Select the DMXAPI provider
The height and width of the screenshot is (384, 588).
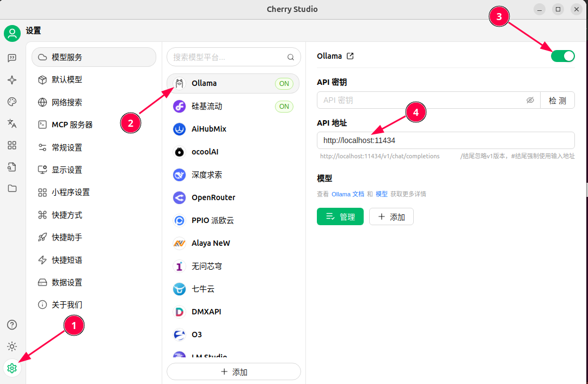tap(233, 312)
